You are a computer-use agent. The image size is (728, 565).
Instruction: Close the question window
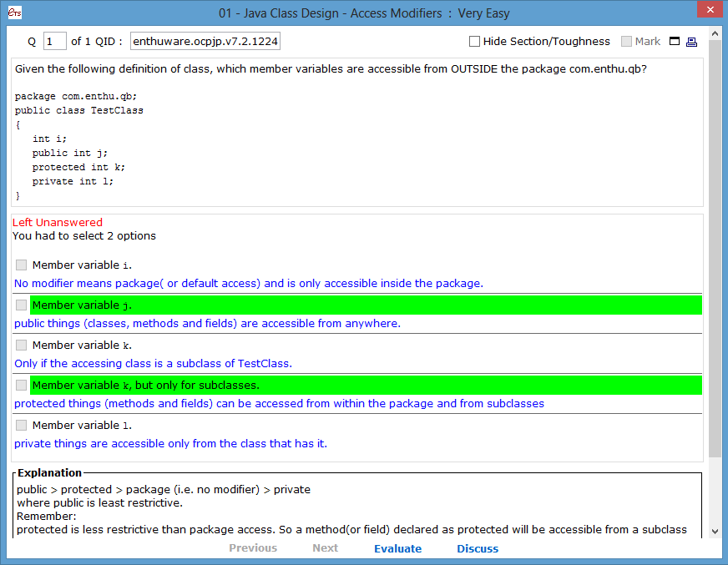[x=709, y=12]
